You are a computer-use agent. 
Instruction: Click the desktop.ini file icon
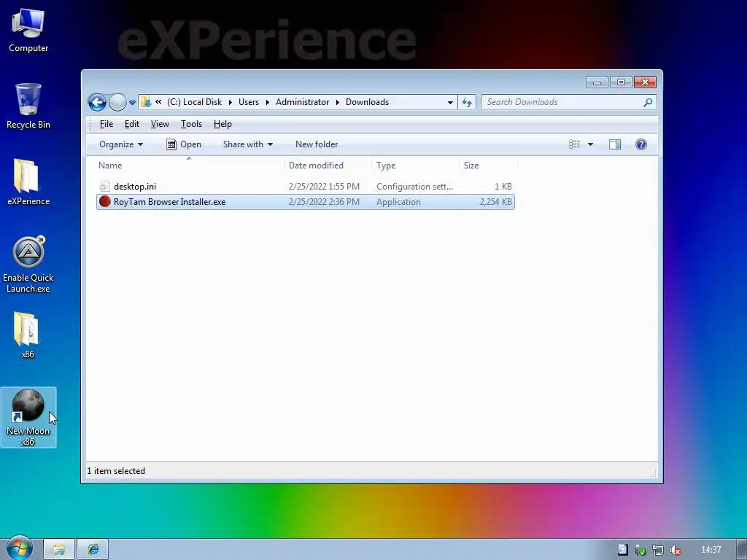coord(105,186)
